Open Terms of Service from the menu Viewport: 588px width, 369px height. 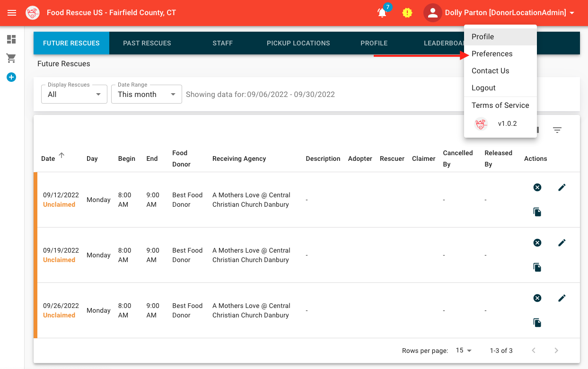click(x=500, y=105)
